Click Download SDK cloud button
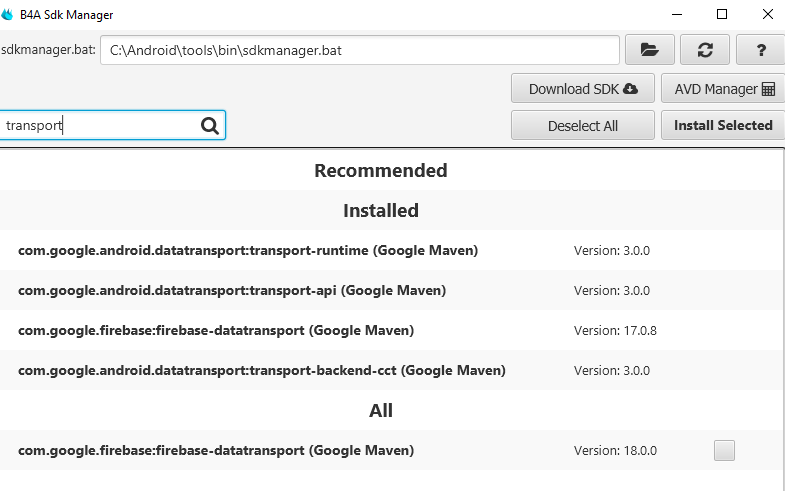This screenshot has width=785, height=491. click(583, 88)
